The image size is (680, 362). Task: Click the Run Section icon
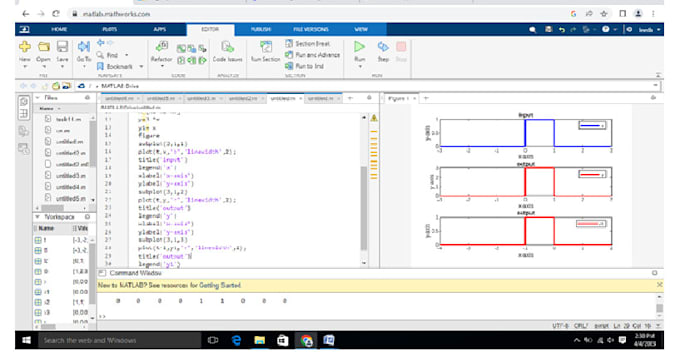265,46
